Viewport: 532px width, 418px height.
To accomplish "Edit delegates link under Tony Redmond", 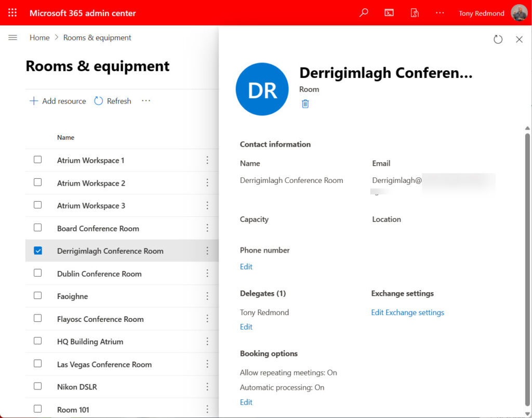I will click(246, 326).
